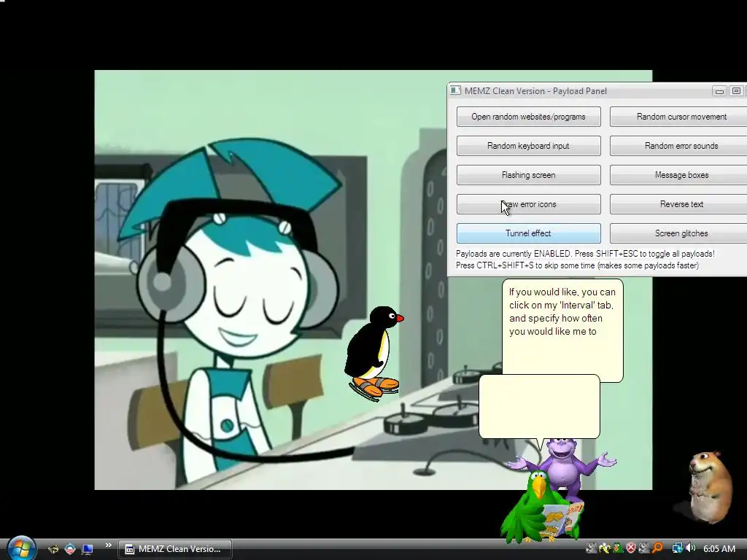Disable the highlighted Tunnel effect payload
Screen dimensions: 747x560
click(x=528, y=233)
